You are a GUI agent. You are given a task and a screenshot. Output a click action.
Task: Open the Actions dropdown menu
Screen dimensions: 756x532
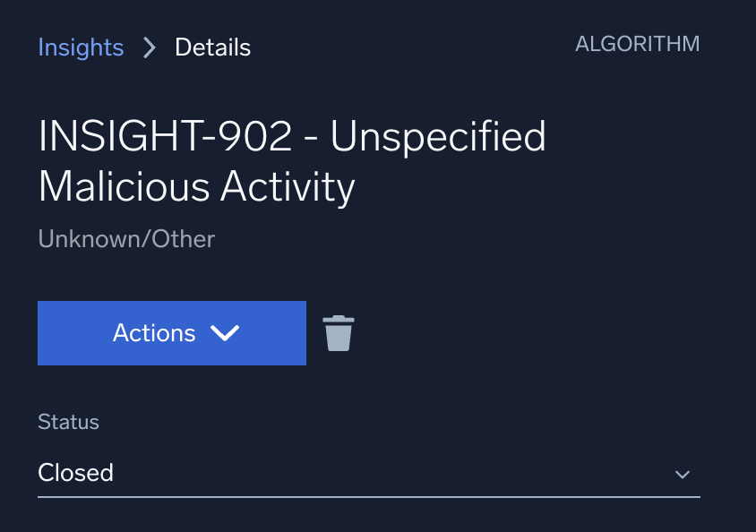[171, 332]
